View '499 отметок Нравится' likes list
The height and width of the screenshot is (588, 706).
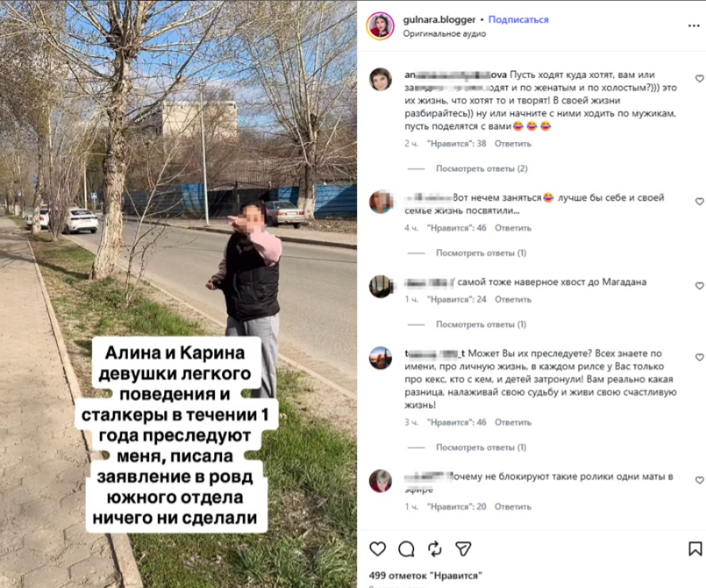point(425,575)
